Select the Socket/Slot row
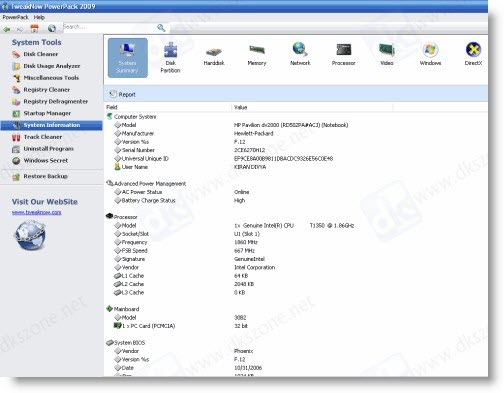This screenshot has height=393, width=504. click(296, 234)
